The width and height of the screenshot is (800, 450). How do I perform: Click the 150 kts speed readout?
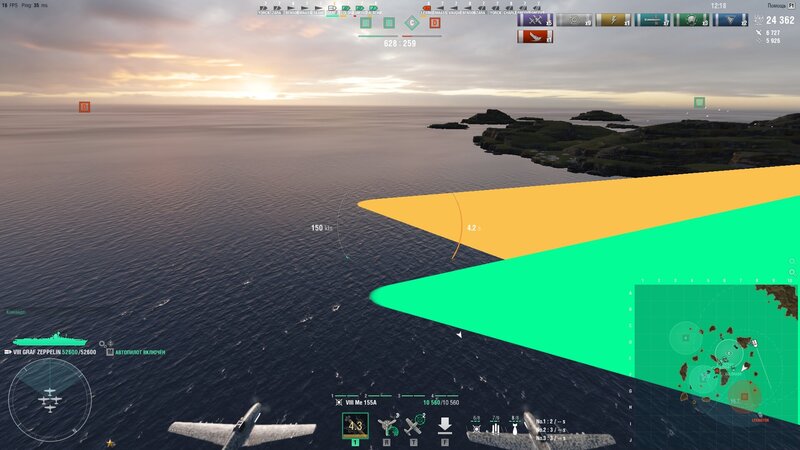coord(321,228)
